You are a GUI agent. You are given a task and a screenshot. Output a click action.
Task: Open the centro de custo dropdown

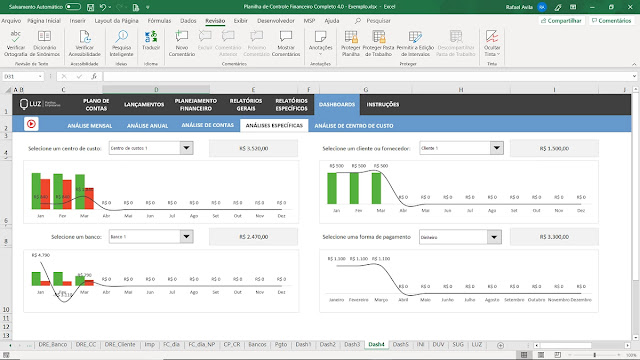tap(187, 148)
